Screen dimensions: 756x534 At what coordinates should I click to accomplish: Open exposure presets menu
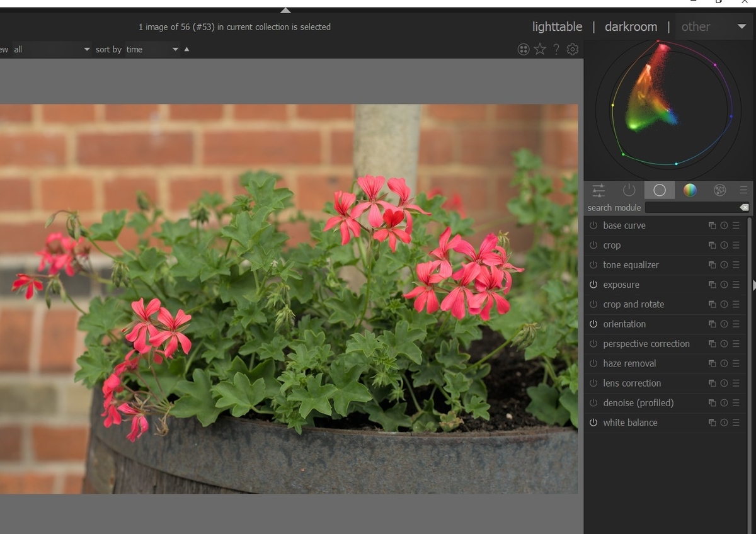pyautogui.click(x=736, y=285)
